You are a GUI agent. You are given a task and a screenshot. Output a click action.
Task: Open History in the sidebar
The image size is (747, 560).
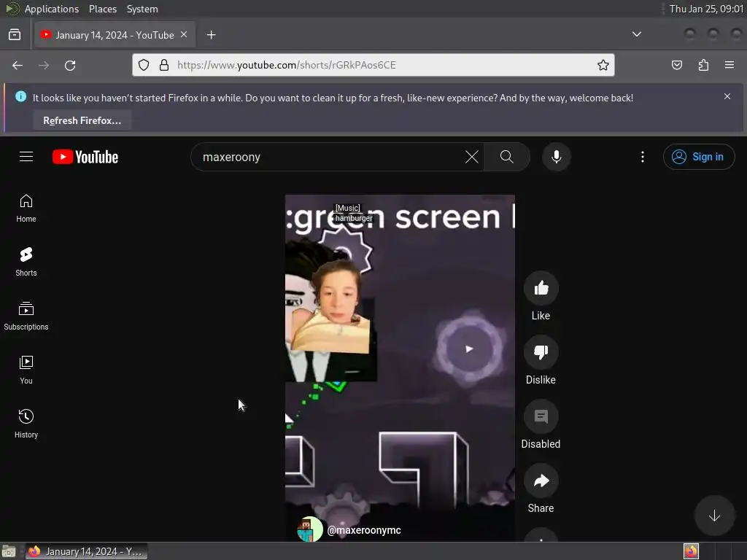tap(26, 424)
